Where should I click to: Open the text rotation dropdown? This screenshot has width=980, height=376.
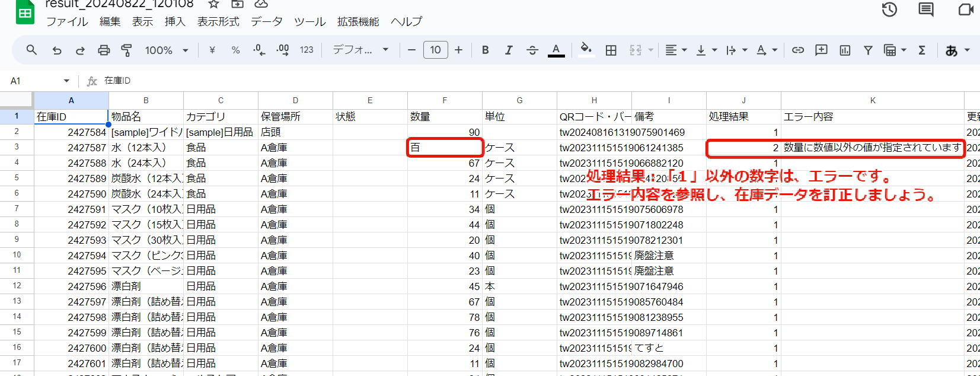click(767, 50)
